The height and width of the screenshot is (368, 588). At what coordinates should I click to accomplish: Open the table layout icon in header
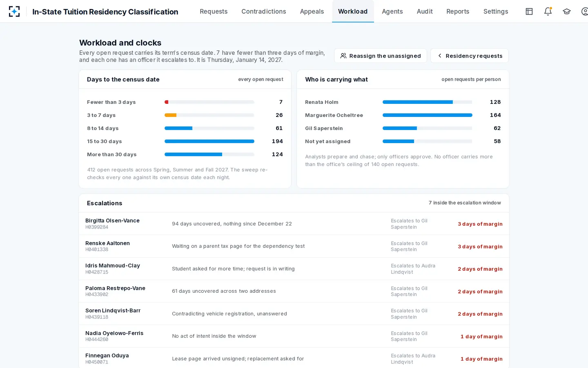529,11
